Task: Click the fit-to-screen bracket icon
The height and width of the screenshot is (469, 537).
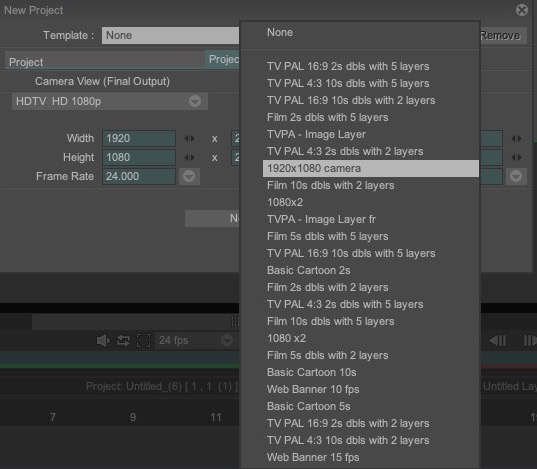Action: click(143, 340)
